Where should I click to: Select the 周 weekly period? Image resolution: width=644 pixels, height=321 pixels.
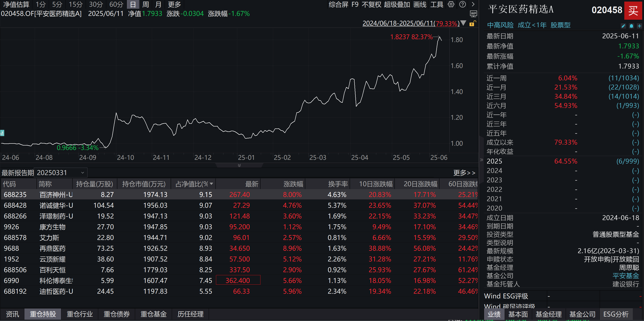(145, 4)
